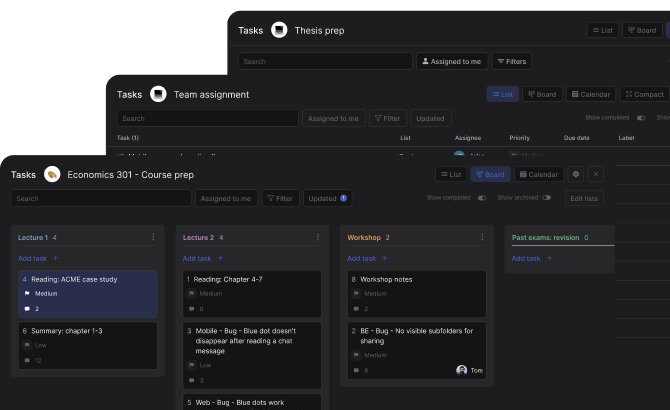This screenshot has width=670, height=410.
Task: Click Medium priority flag on ACME case study
Action: coord(27,294)
